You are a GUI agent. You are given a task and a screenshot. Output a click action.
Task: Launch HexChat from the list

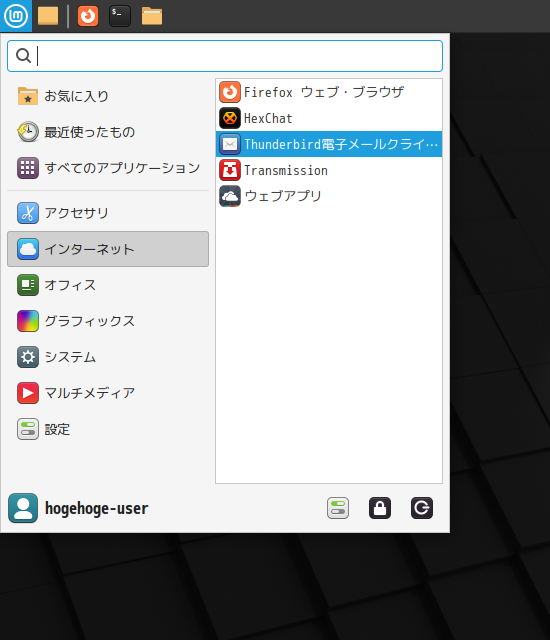[x=329, y=118]
